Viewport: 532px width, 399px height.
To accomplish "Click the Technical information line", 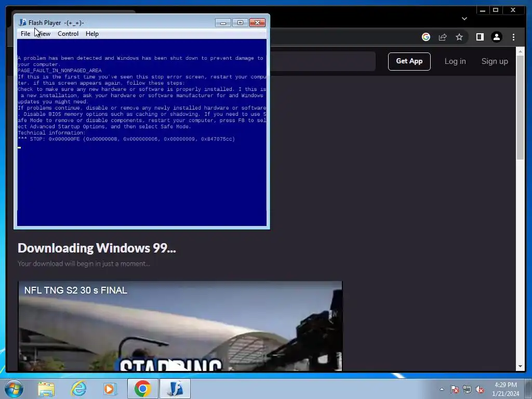I will 51,133.
